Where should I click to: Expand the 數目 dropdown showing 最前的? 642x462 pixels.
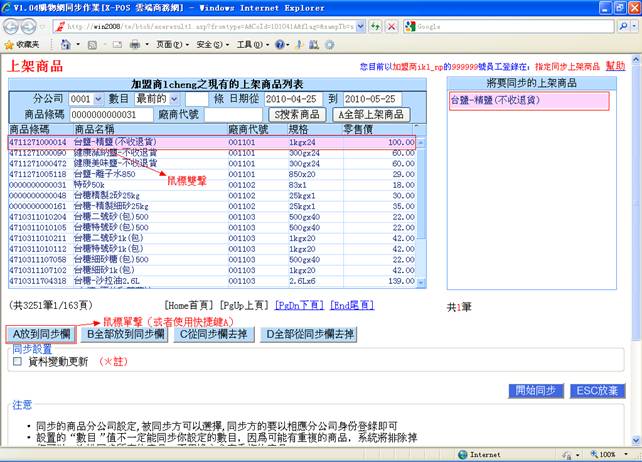click(157, 100)
